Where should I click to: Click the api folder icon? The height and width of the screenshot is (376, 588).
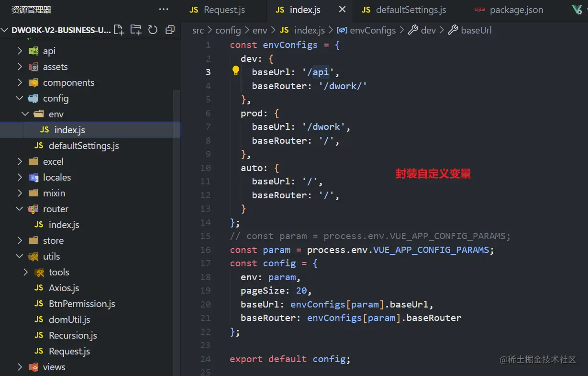33,51
